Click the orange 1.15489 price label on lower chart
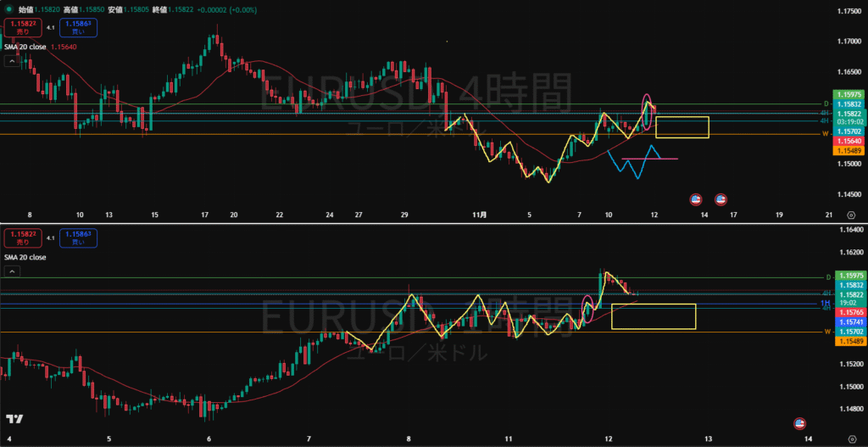This screenshot has height=447, width=868. click(x=849, y=340)
